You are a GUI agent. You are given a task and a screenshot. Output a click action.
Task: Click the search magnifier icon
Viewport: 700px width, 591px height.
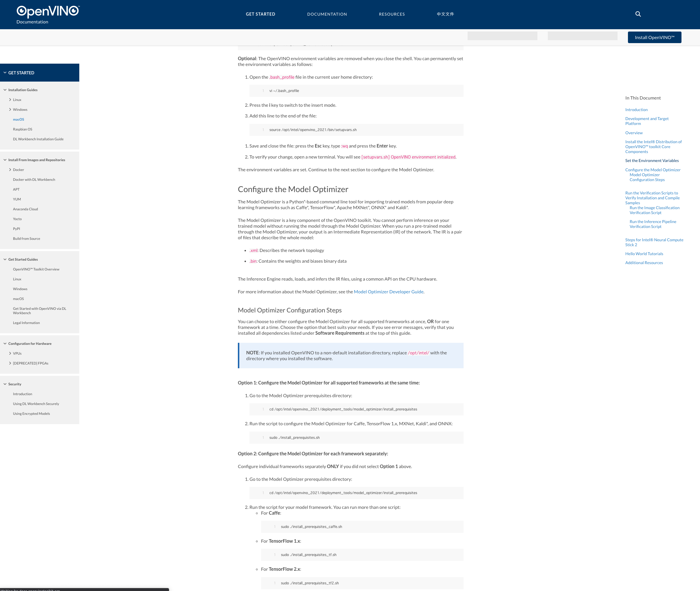click(x=638, y=14)
